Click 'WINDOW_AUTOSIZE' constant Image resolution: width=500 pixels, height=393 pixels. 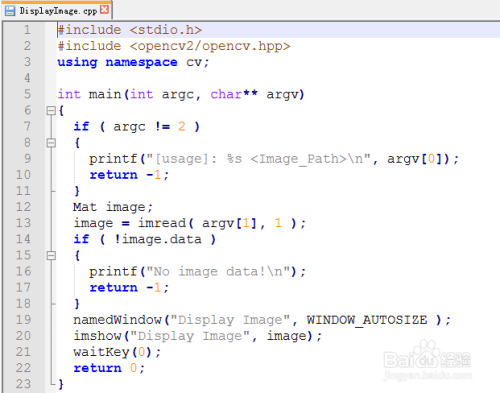pos(367,320)
